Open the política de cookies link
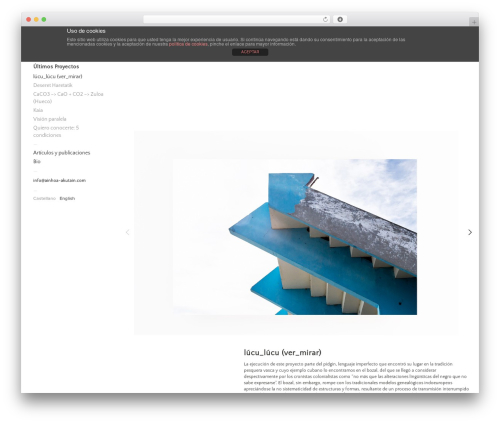 tap(188, 44)
